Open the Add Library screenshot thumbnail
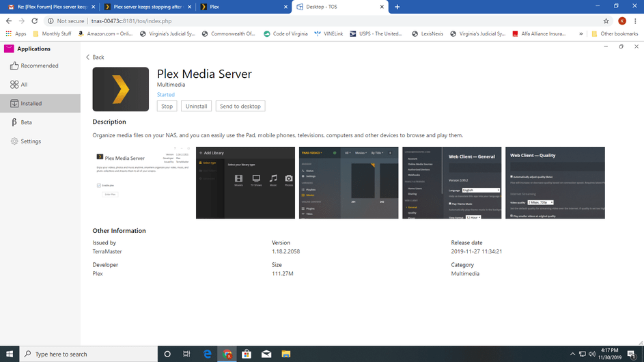Viewport: 644px width, 362px height. pos(245,183)
